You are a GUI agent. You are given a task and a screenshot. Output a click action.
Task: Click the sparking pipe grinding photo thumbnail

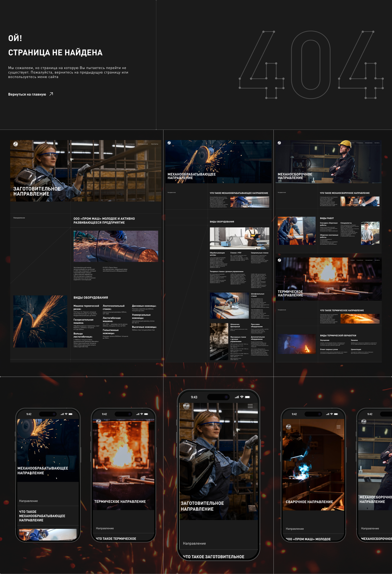point(116,246)
